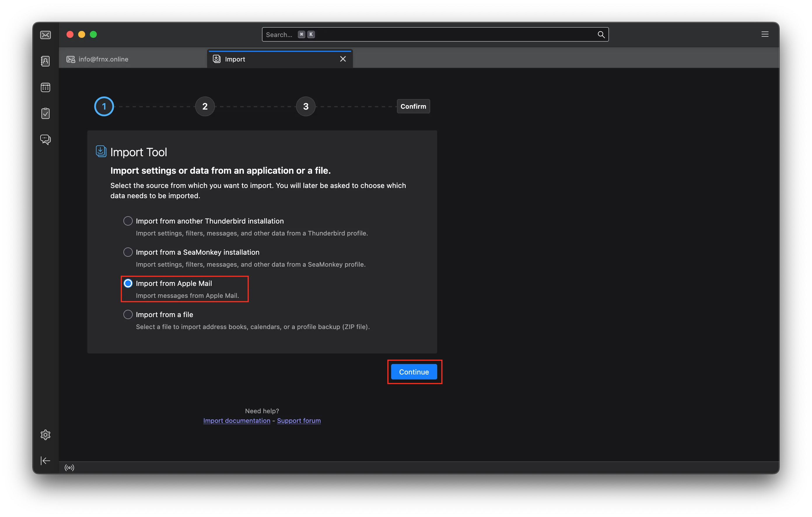Switch to the Import tab

coord(279,59)
